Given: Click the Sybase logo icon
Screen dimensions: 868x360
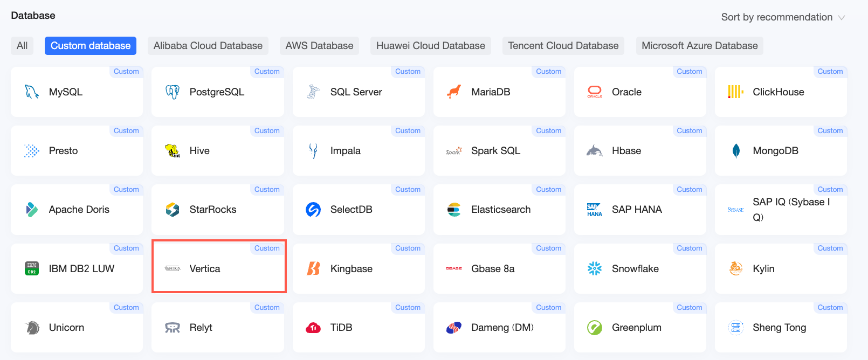Looking at the screenshot, I should (x=736, y=210).
